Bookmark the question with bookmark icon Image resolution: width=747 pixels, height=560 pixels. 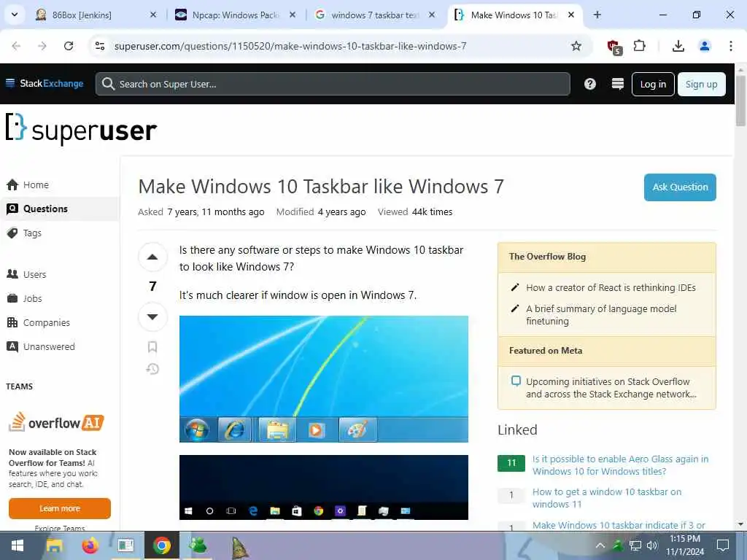click(x=152, y=346)
